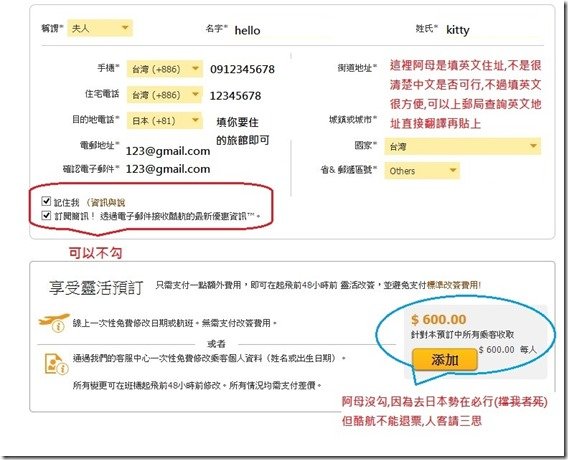Click the 電郵地址 email field
Screen dimensions: 568x460
coord(168,151)
